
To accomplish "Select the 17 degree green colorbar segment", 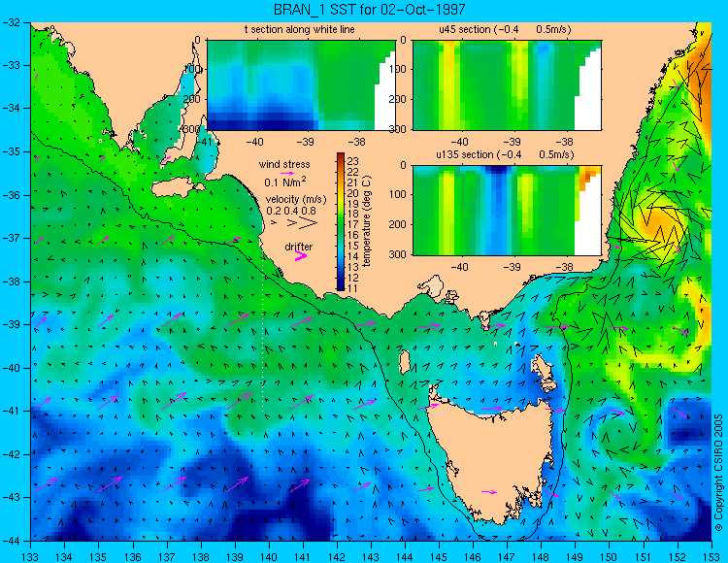I will click(x=341, y=224).
